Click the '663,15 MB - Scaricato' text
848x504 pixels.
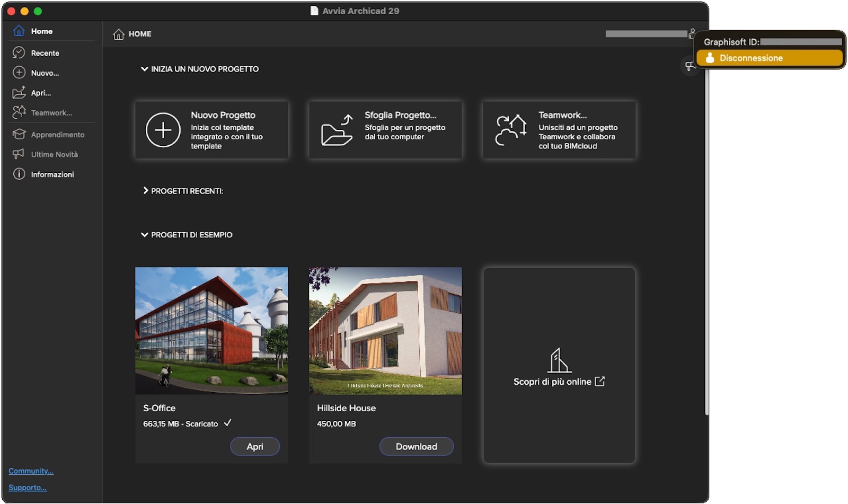[x=180, y=424]
